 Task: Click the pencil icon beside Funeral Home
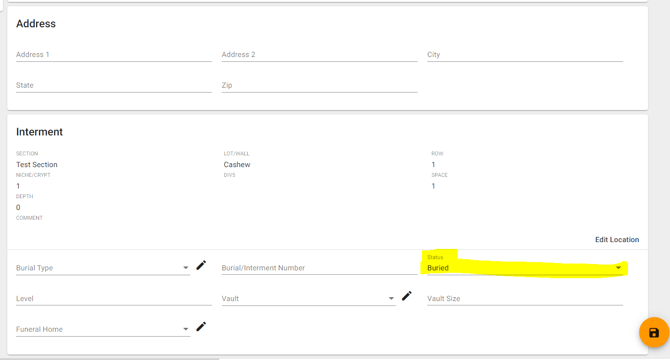coord(201,327)
